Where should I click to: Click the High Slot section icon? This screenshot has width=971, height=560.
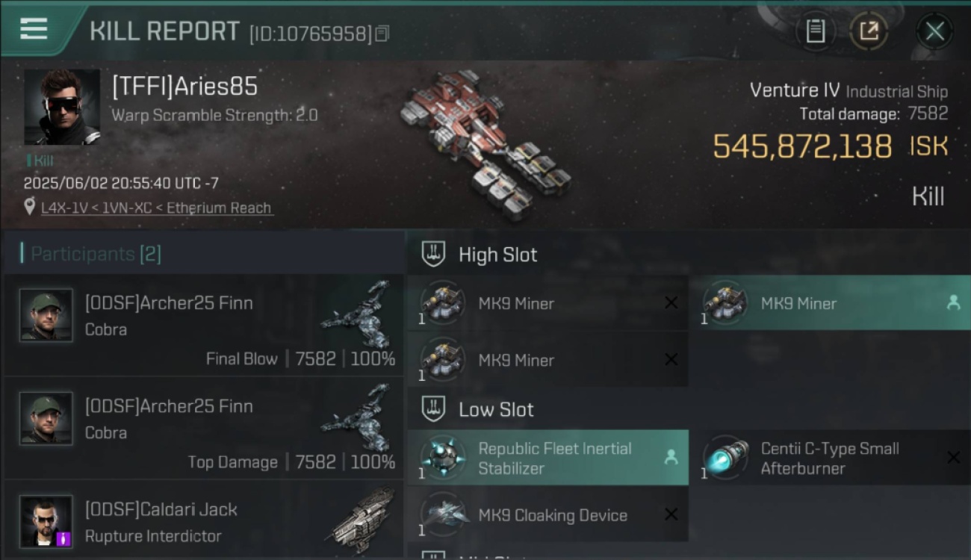[433, 254]
